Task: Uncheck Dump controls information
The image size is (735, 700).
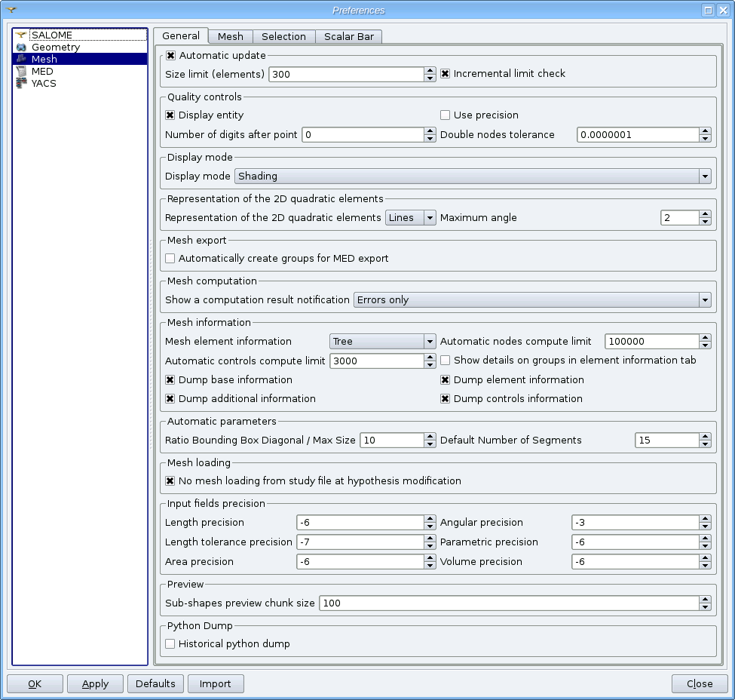Action: coord(446,399)
